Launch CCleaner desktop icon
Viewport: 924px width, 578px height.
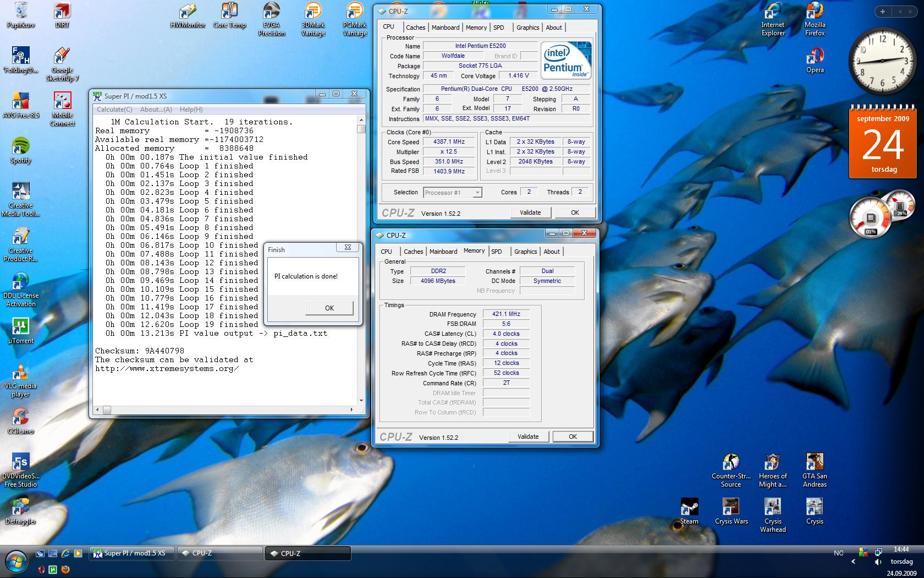pos(21,421)
